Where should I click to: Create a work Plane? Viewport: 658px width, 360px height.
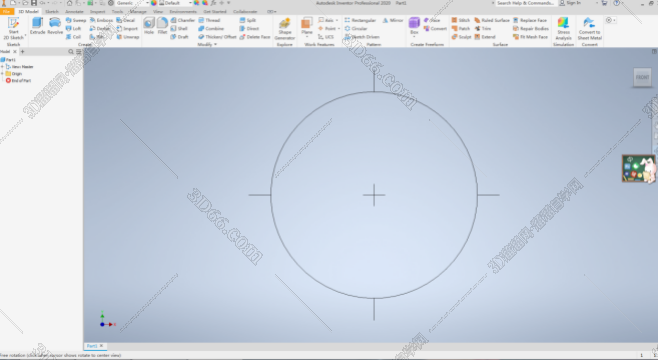(x=307, y=26)
